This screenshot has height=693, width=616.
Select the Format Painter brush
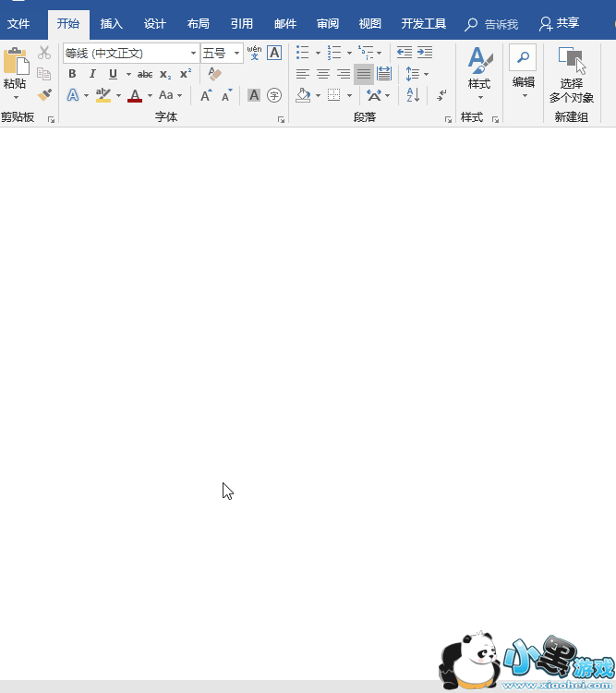point(44,94)
